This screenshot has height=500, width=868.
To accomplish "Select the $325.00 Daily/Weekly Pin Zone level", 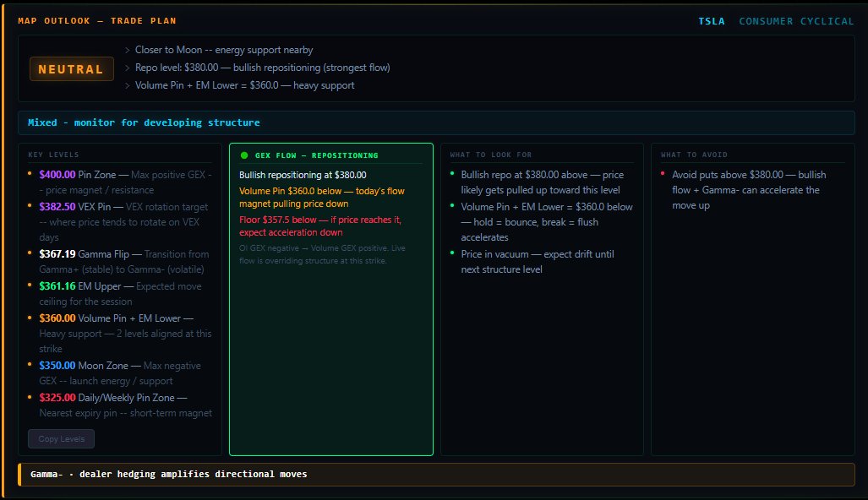I will (125, 405).
